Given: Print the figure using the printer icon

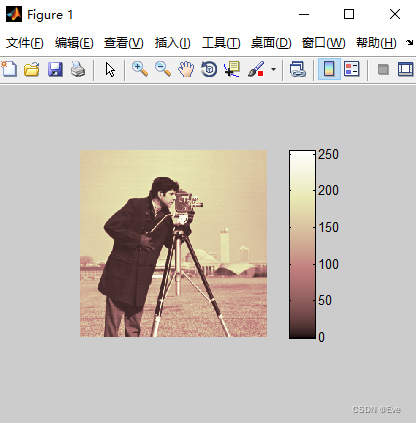Looking at the screenshot, I should point(78,69).
